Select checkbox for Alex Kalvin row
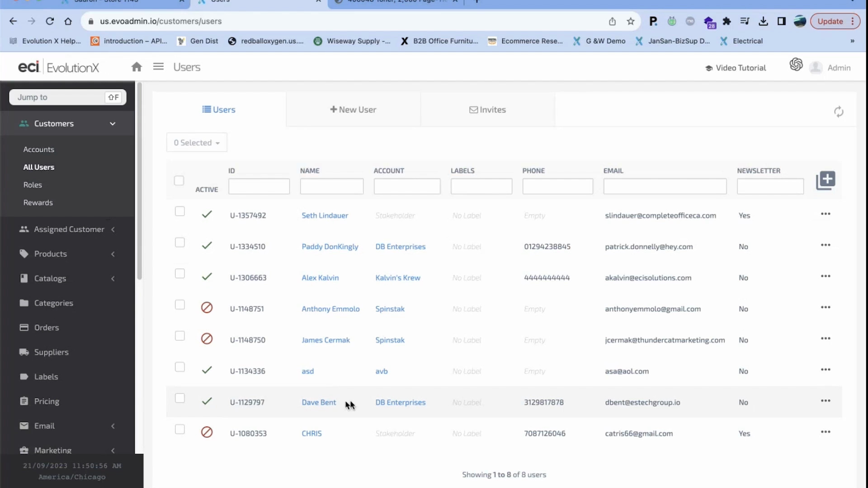Screen dimensions: 868x488 tap(180, 274)
